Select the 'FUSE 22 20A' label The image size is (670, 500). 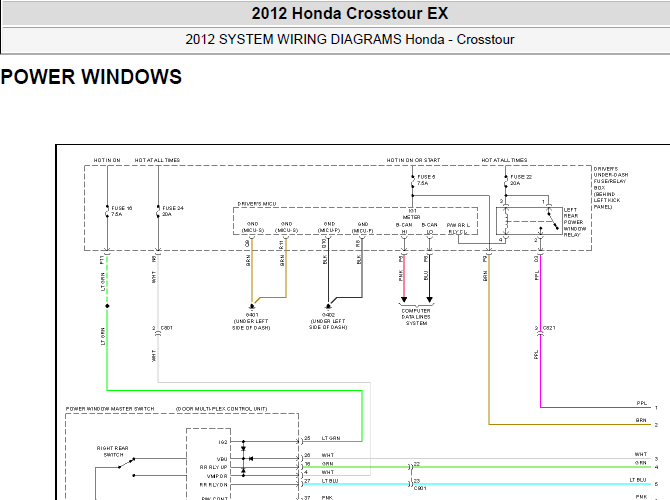pos(520,180)
